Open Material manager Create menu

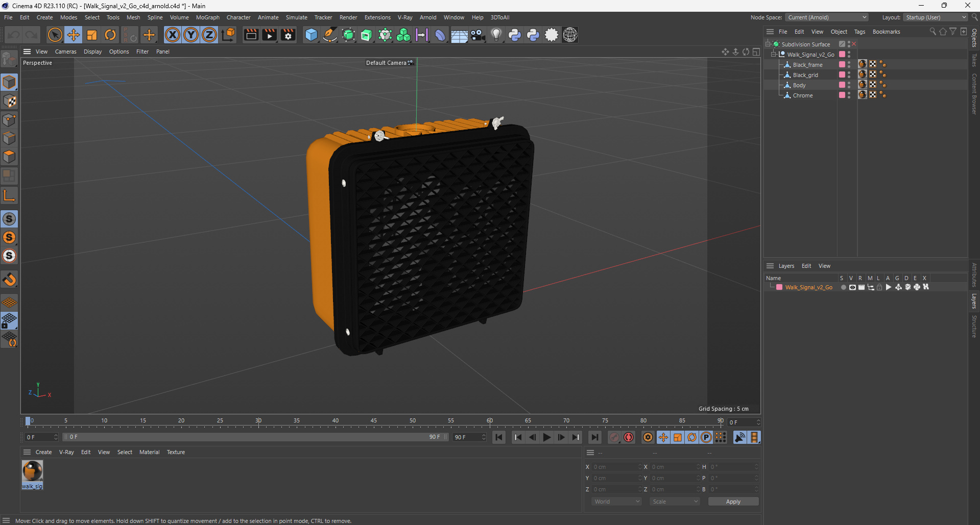43,452
